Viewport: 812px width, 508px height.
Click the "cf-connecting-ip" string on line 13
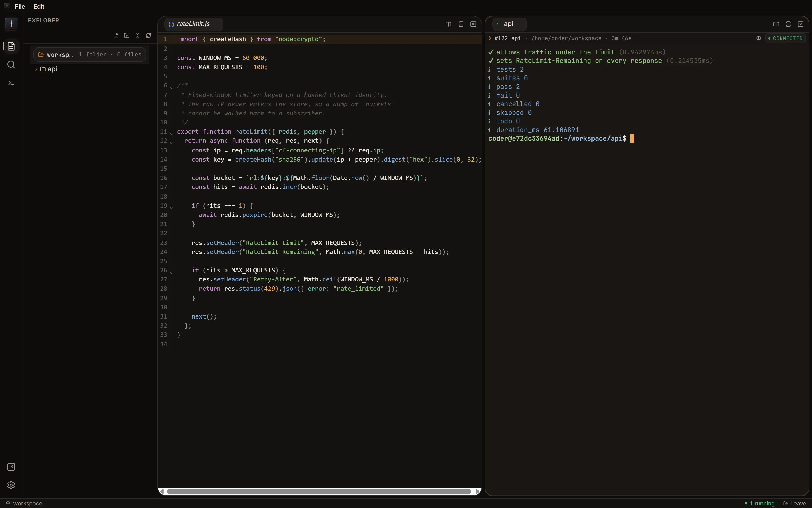[x=308, y=150]
